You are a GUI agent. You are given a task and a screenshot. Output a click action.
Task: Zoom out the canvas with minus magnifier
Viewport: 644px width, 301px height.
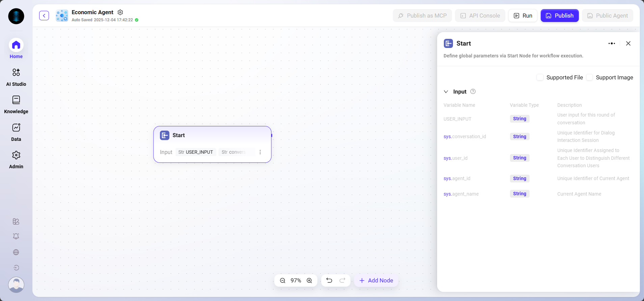[x=283, y=280]
